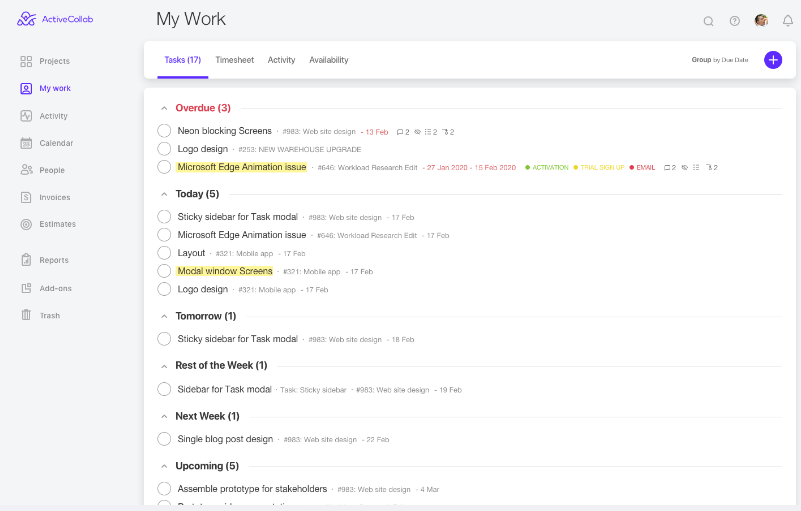Complete the Modal window Screens task
Viewport: 801px width, 511px height.
coord(164,271)
